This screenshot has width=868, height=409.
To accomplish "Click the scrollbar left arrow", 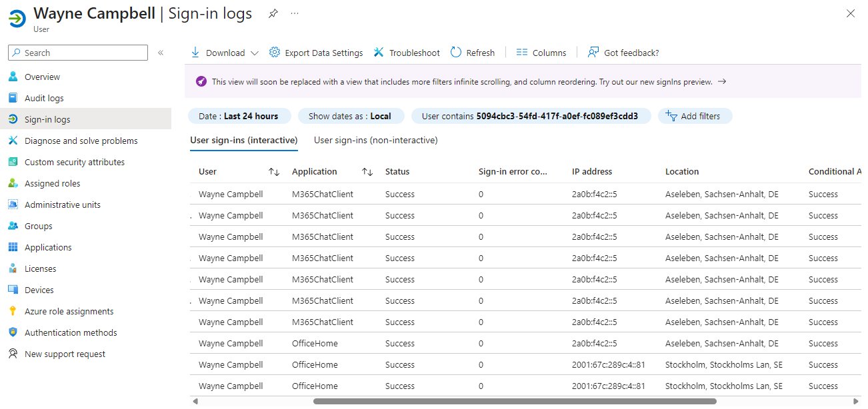I will [195, 401].
